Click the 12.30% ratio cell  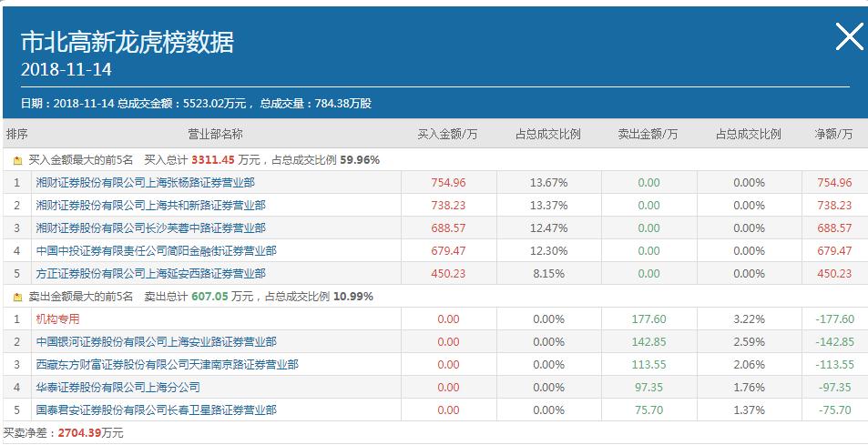point(548,250)
